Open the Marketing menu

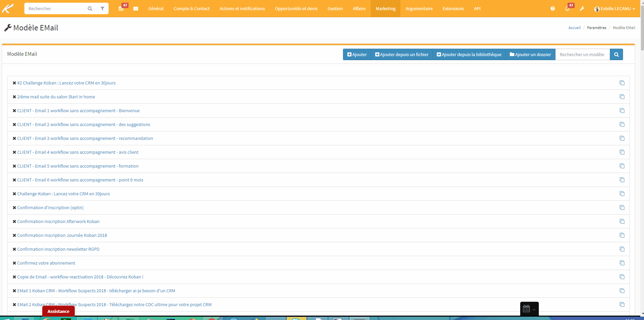[x=386, y=8]
